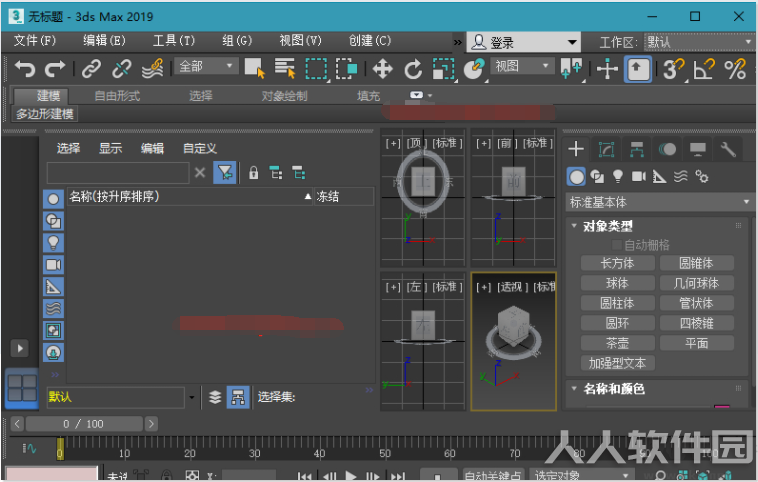The height and width of the screenshot is (482, 758).
Task: Activate the Select and Rotate tool
Action: point(413,69)
